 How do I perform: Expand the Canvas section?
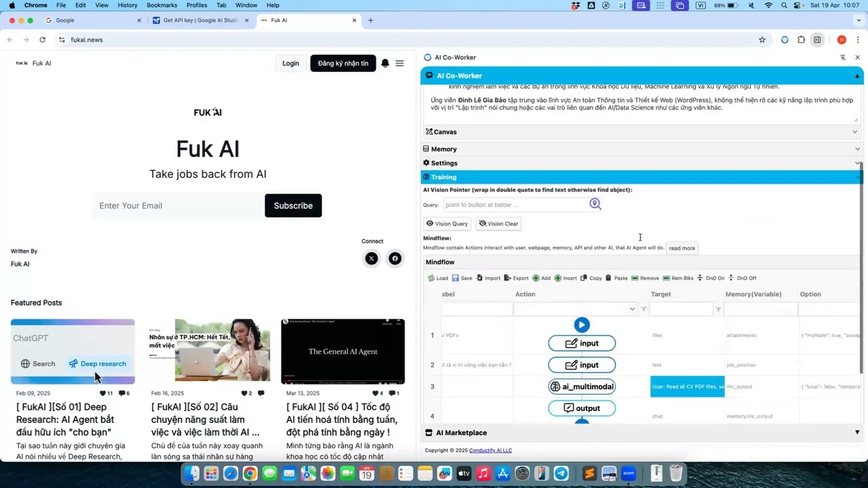641,132
